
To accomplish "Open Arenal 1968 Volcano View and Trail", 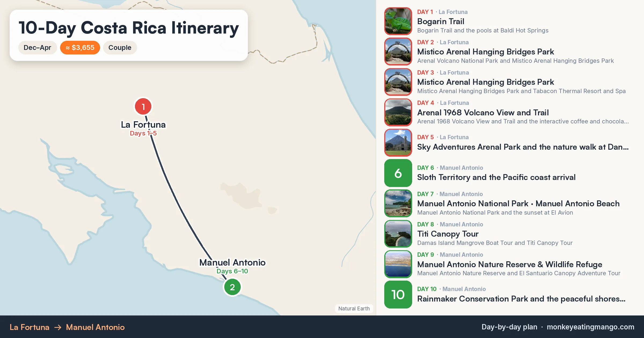I will tap(483, 112).
